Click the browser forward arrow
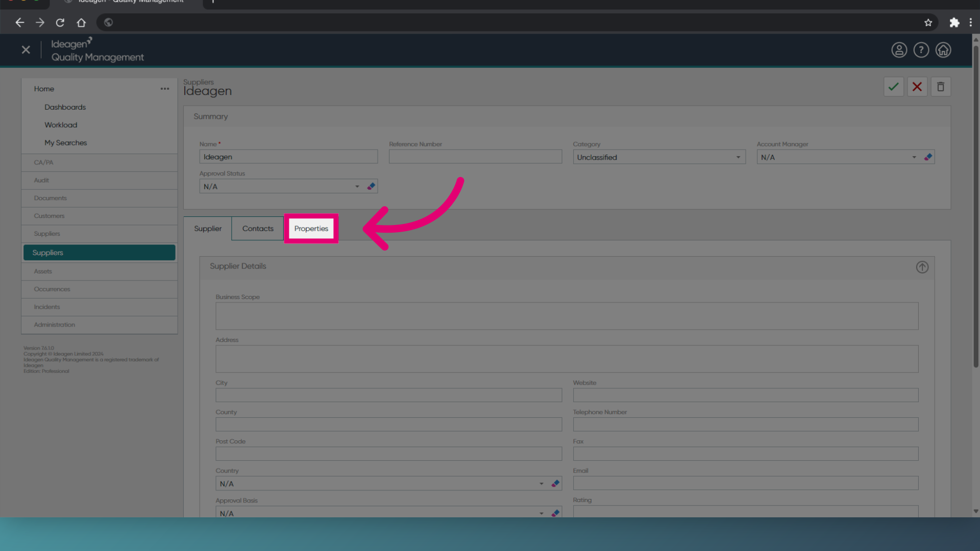The width and height of the screenshot is (980, 551). click(x=40, y=22)
